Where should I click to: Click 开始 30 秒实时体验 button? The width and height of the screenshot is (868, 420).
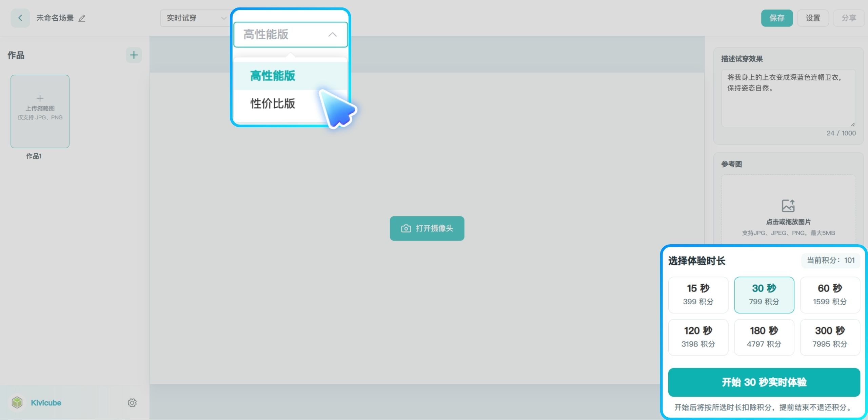tap(764, 382)
